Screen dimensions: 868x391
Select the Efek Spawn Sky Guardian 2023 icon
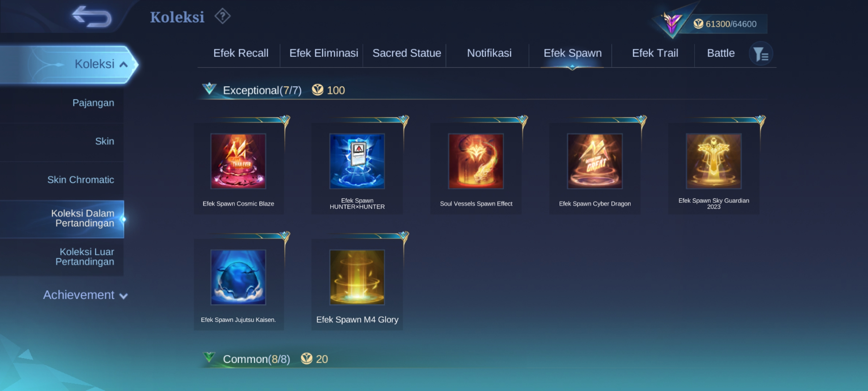tap(714, 161)
